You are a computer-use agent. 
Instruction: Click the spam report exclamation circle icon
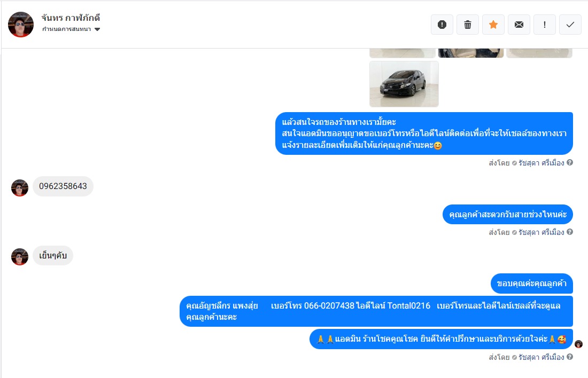[442, 25]
